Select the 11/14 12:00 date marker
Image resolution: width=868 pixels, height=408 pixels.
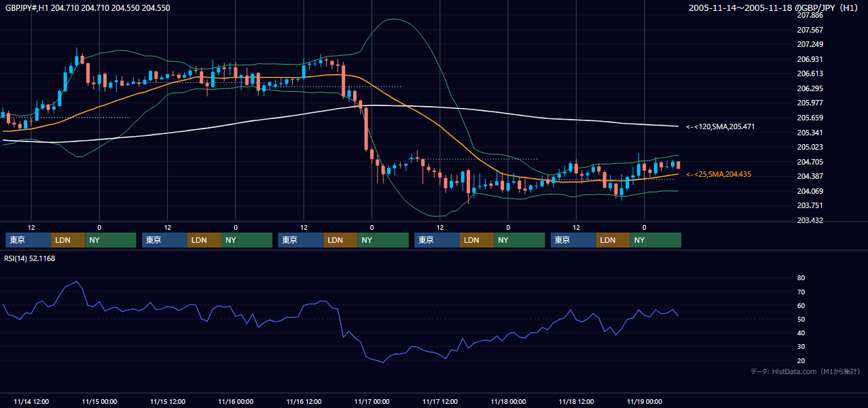(31, 401)
